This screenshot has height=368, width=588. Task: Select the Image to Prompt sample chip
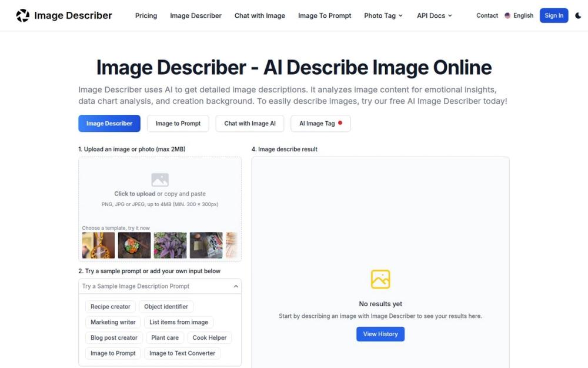[x=113, y=353]
